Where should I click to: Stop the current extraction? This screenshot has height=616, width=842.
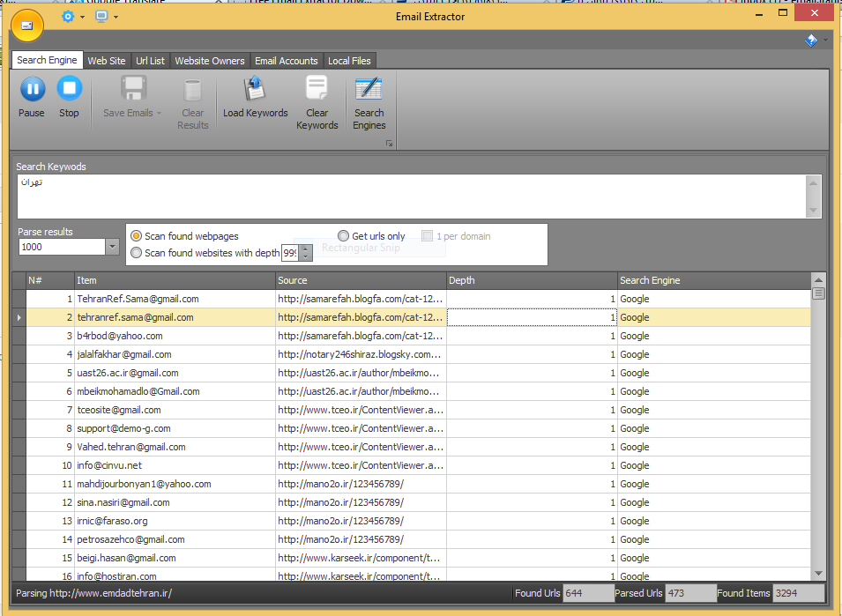coord(70,97)
